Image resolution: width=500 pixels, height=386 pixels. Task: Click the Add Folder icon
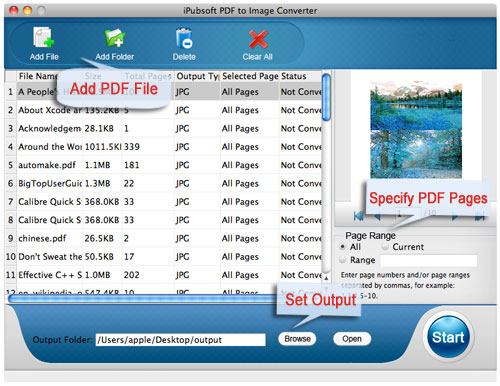[x=115, y=38]
